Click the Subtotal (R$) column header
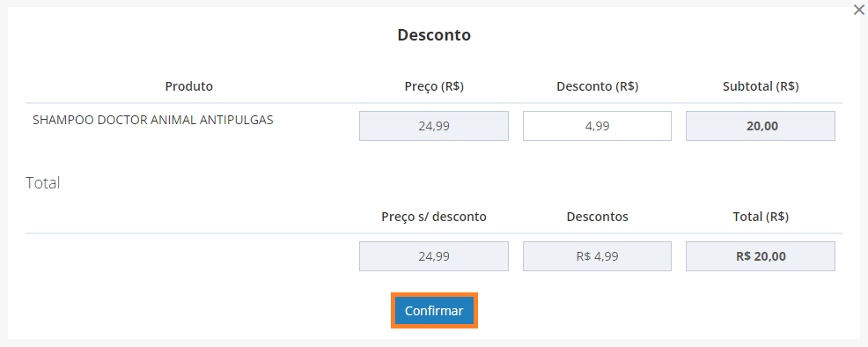Image resolution: width=868 pixels, height=347 pixels. [761, 86]
